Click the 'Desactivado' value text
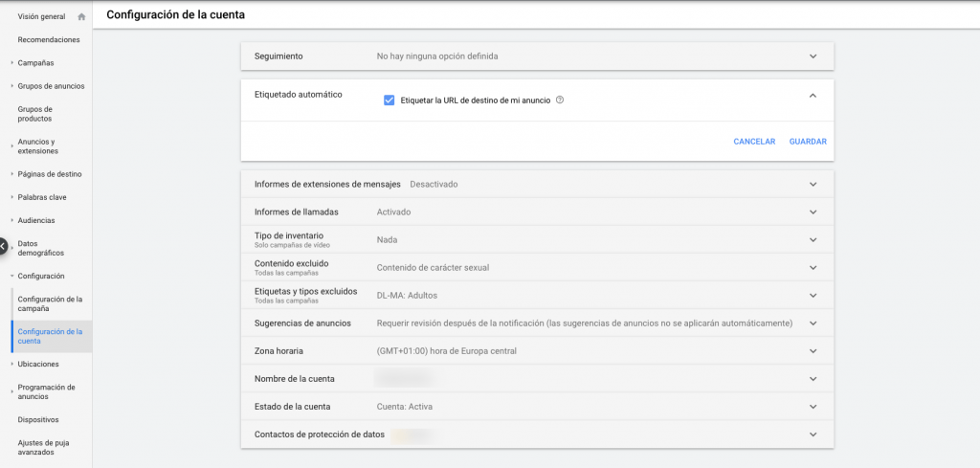 pos(434,185)
